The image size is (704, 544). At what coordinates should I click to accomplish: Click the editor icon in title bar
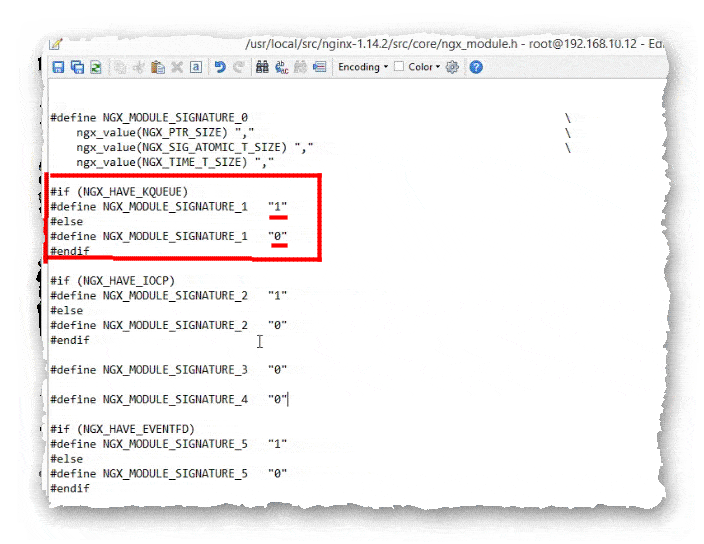click(56, 44)
